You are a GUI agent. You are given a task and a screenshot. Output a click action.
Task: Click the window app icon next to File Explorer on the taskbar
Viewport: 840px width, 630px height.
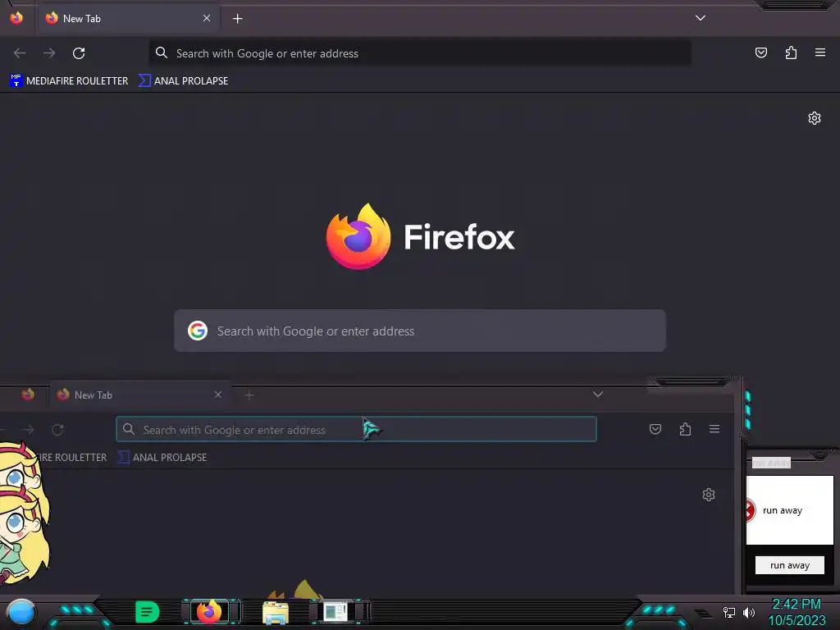[x=336, y=612]
